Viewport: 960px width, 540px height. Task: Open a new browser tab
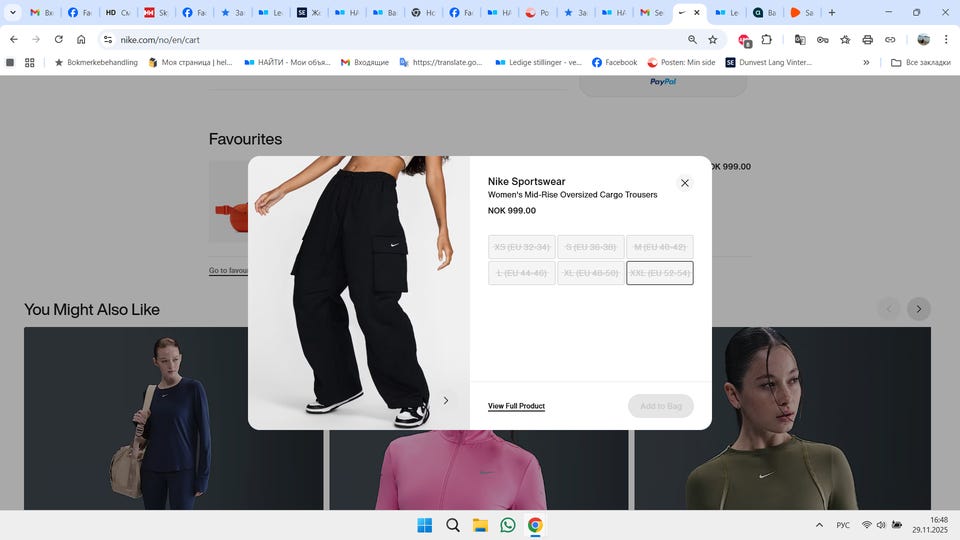point(832,12)
